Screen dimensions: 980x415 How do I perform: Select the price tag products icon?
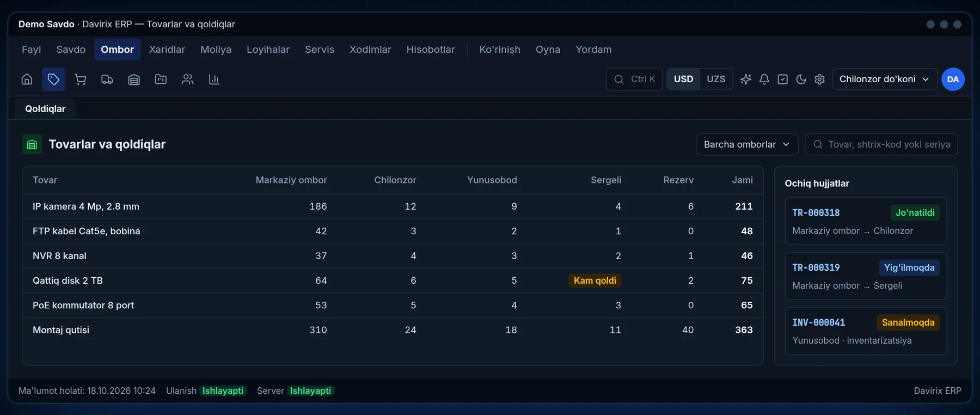(53, 80)
